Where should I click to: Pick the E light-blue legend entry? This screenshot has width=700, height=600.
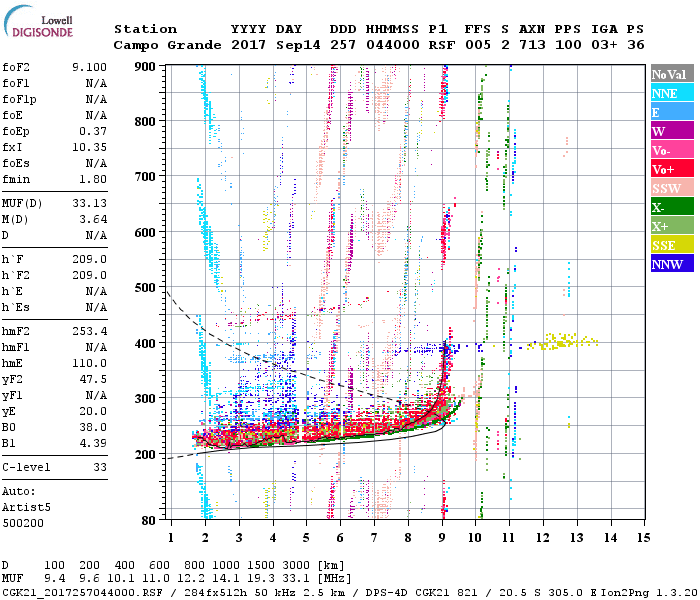click(672, 113)
